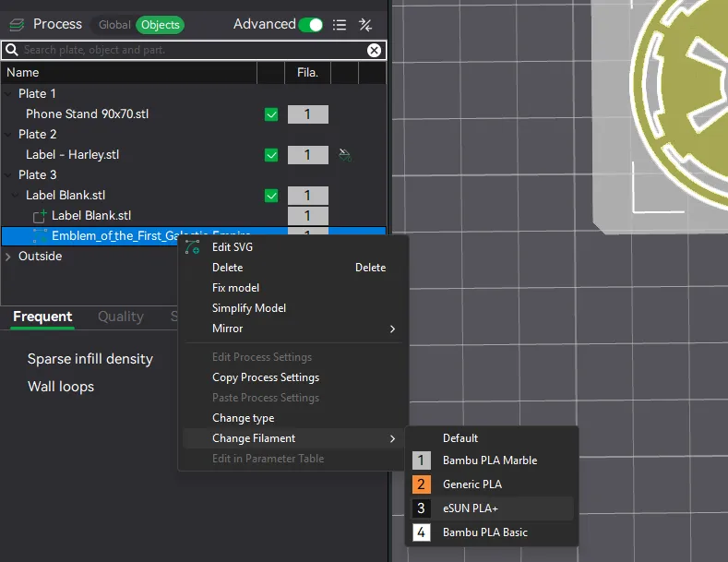Click the black filament 3 swatch
The width and height of the screenshot is (728, 562).
421,508
